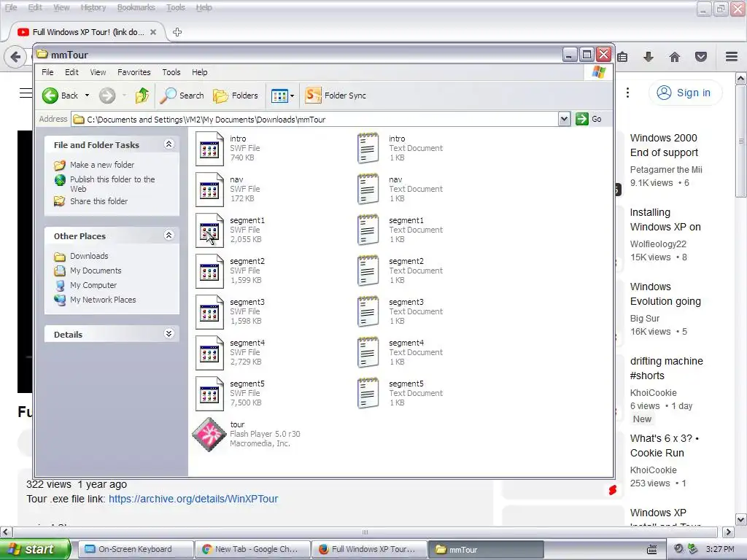Open a new Firefox tab
Viewport: 747px width, 560px height.
click(x=177, y=32)
